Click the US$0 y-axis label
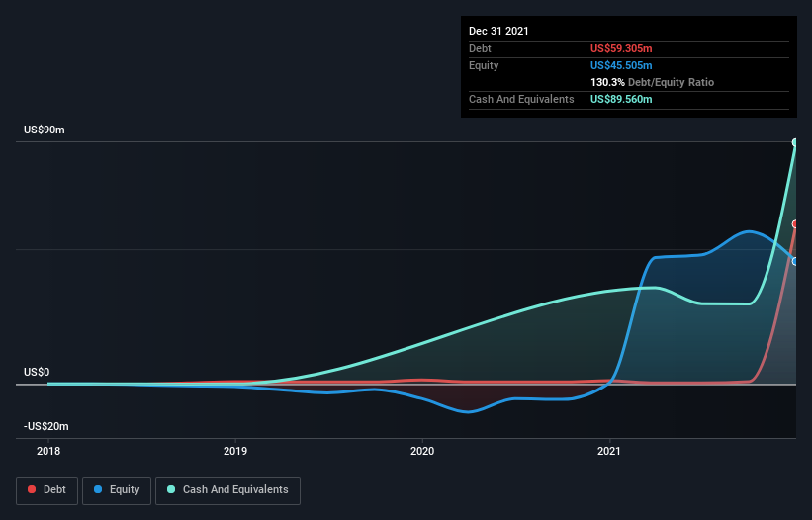The width and height of the screenshot is (812, 520). [x=37, y=372]
